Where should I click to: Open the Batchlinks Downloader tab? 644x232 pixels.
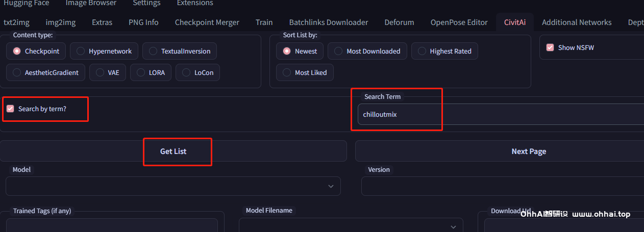329,22
